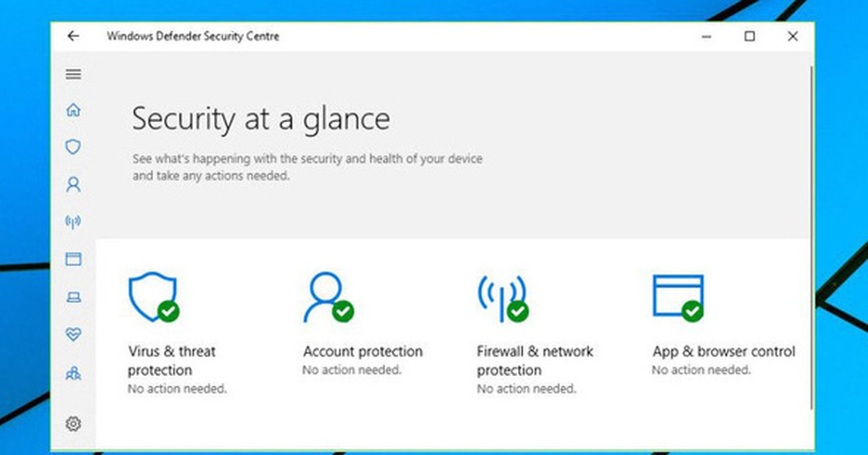
Task: Open Firewall antenna icon in sidebar
Action: (73, 221)
